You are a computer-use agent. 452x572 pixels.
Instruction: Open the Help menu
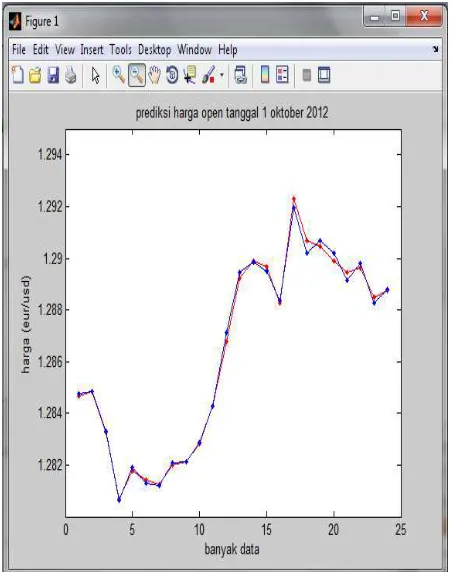pyautogui.click(x=228, y=50)
